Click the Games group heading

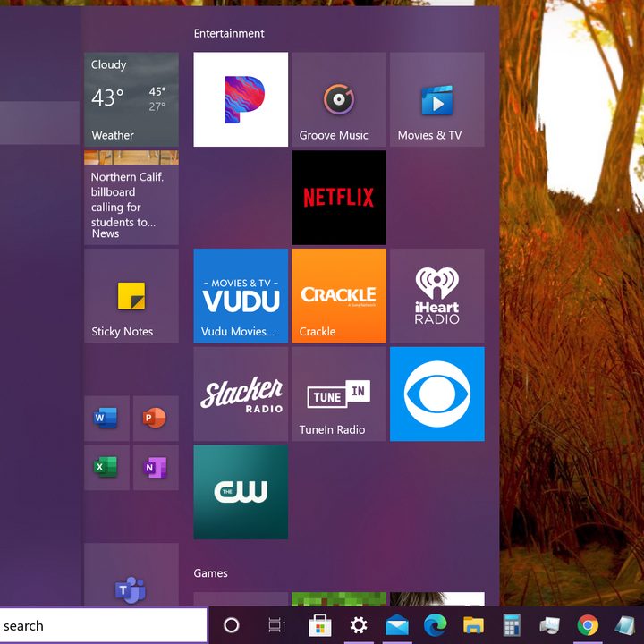(210, 573)
